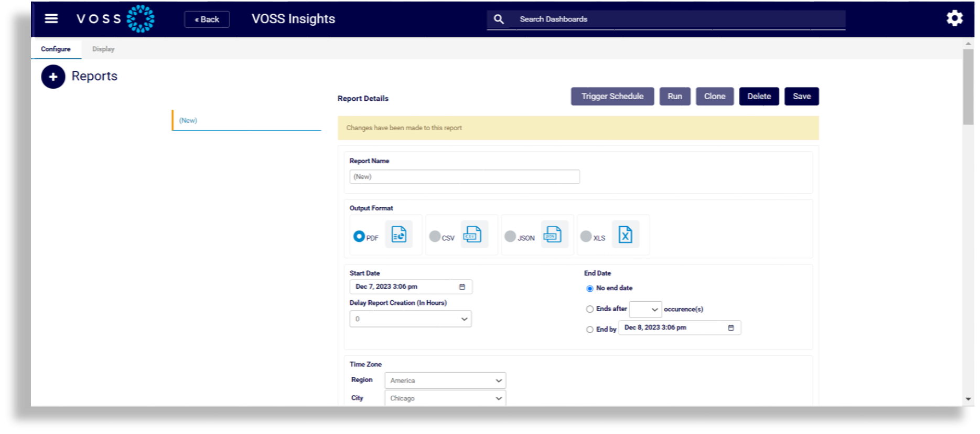Open the occurrences count dropdown
The height and width of the screenshot is (434, 980).
coord(645,310)
